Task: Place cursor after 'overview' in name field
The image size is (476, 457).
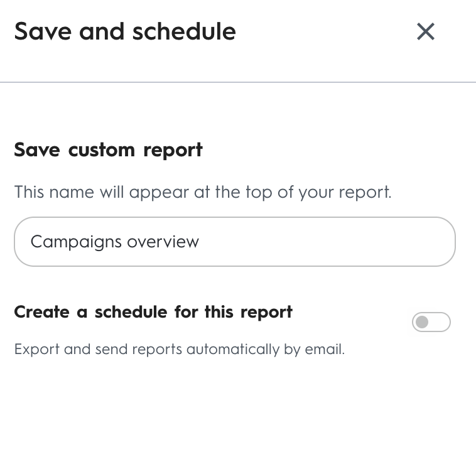Action: (x=200, y=242)
